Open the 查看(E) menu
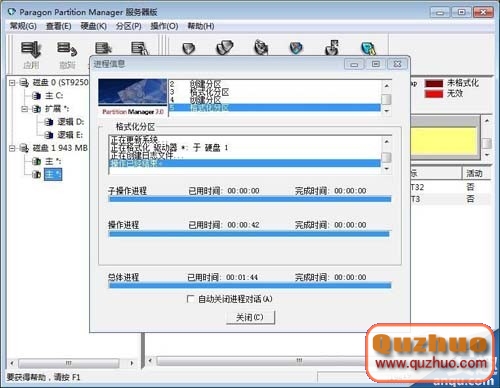The height and width of the screenshot is (388, 500). (58, 26)
